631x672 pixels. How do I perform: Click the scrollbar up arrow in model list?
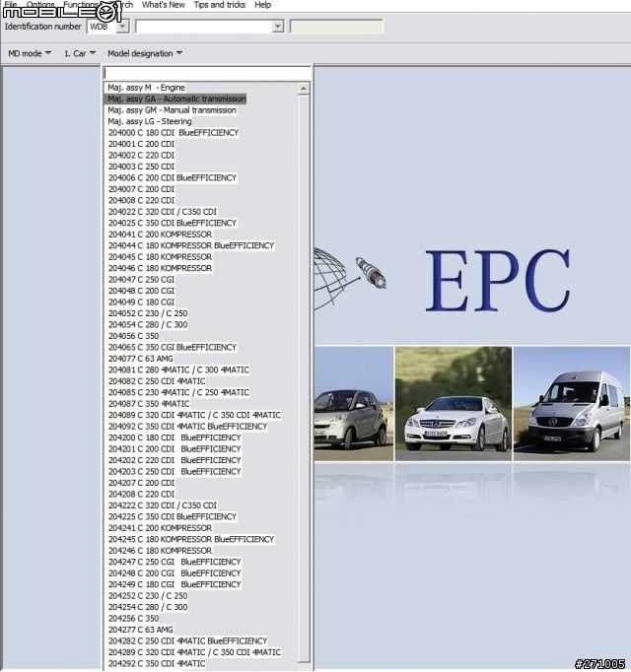[x=304, y=89]
